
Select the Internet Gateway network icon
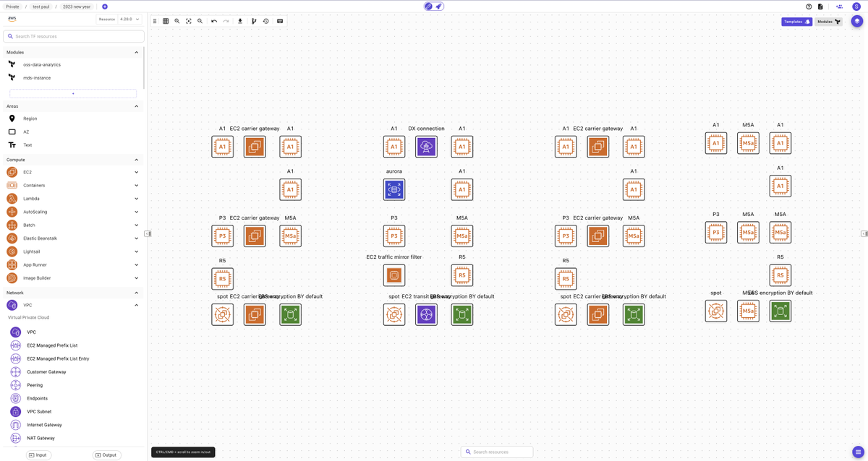coord(16,424)
